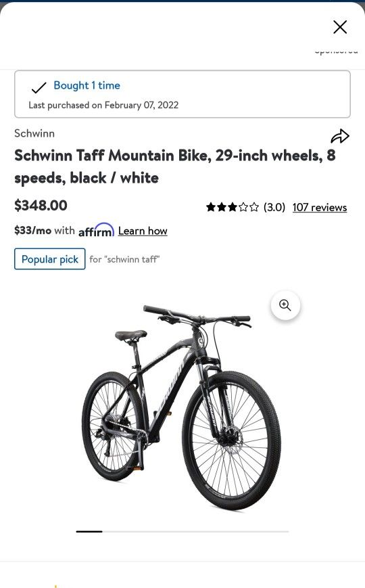Click the checkmark beside Bought 1 time
365x588 pixels.
coord(39,88)
